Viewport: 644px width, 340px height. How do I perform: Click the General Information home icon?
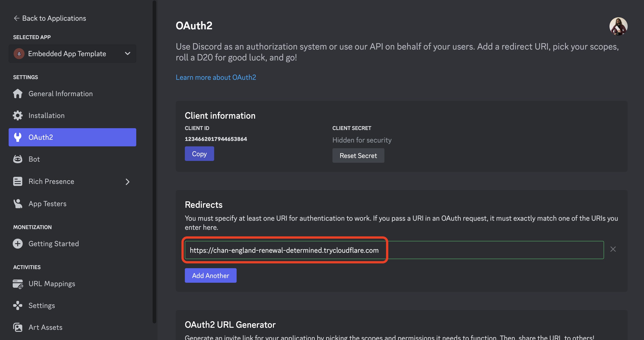click(18, 94)
